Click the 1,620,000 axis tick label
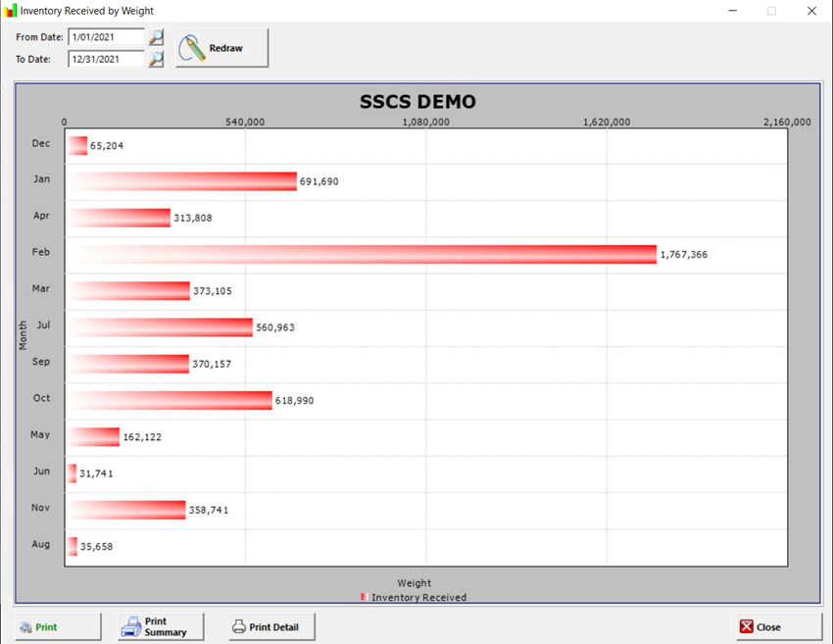This screenshot has width=833, height=644. click(x=607, y=123)
